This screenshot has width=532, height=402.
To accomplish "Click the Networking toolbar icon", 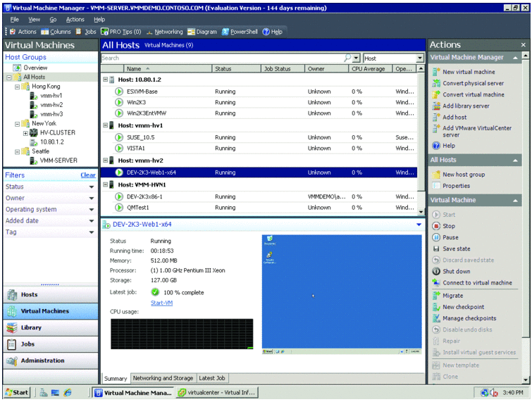I will click(x=149, y=32).
